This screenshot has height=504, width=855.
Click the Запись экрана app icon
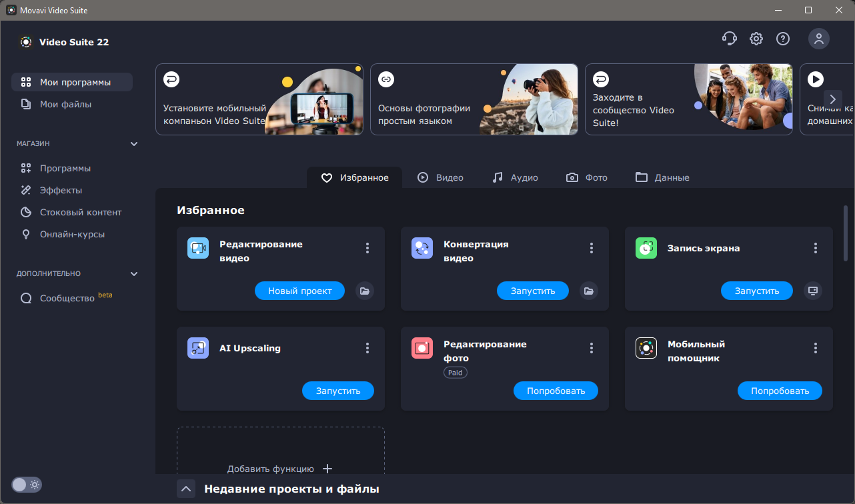[x=646, y=248]
